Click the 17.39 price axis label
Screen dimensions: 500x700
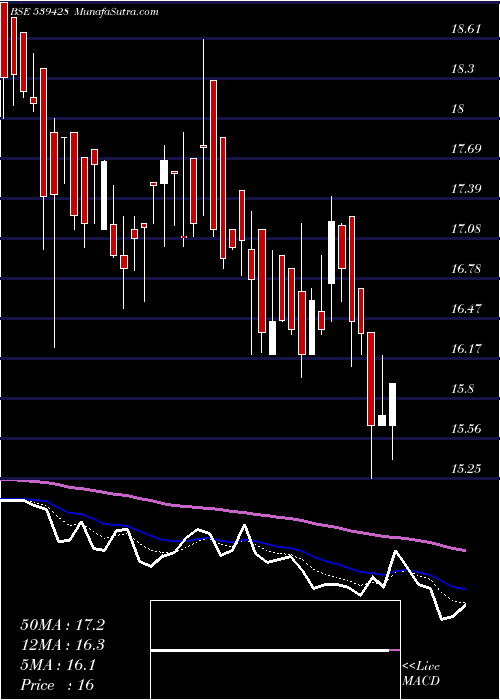(466, 189)
